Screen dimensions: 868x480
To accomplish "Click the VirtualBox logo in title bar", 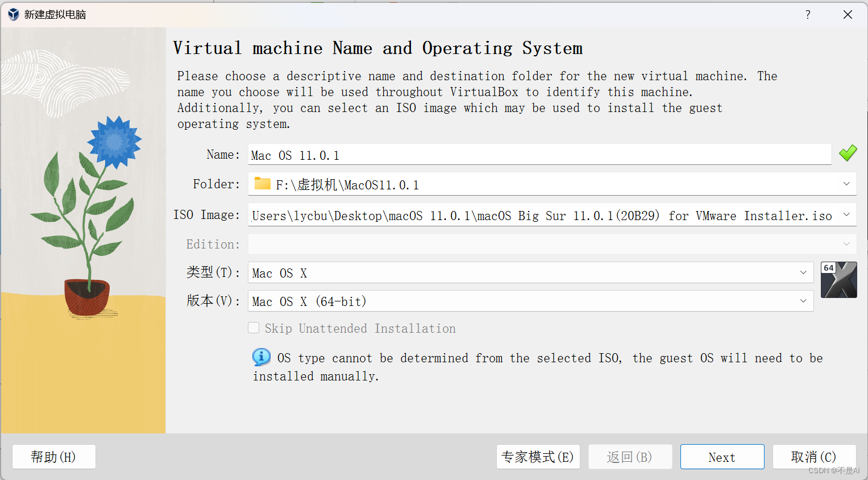I will pyautogui.click(x=14, y=14).
